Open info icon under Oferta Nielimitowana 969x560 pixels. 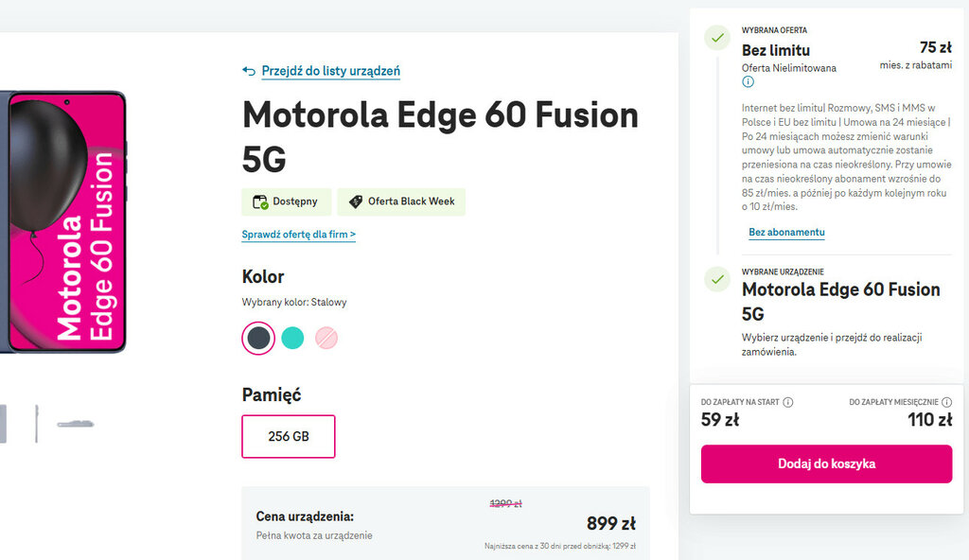[749, 82]
